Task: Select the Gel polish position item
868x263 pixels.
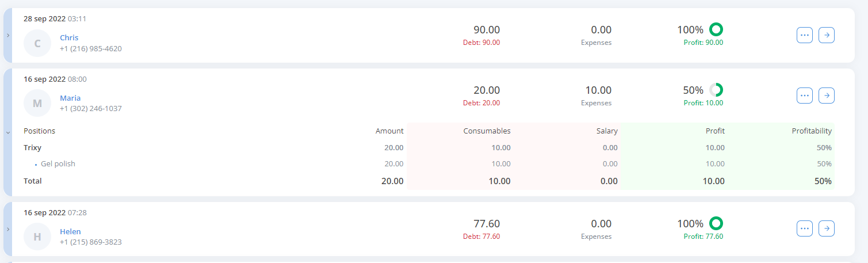Action: coord(58,163)
